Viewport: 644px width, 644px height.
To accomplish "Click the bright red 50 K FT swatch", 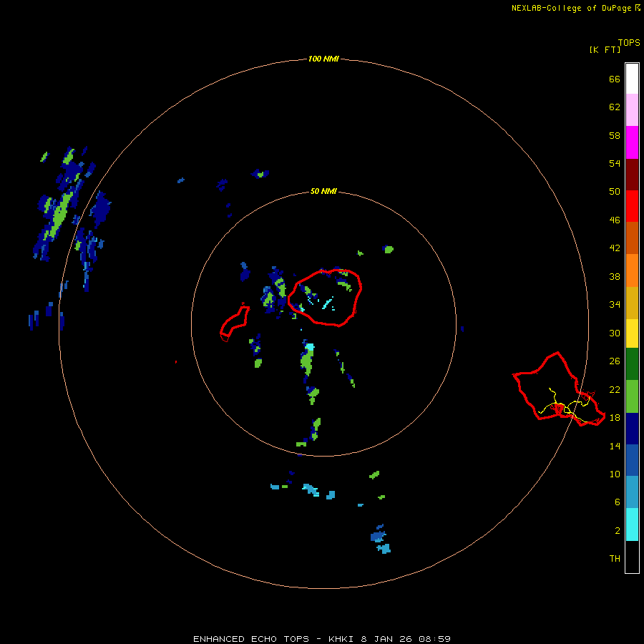I will click(x=632, y=206).
